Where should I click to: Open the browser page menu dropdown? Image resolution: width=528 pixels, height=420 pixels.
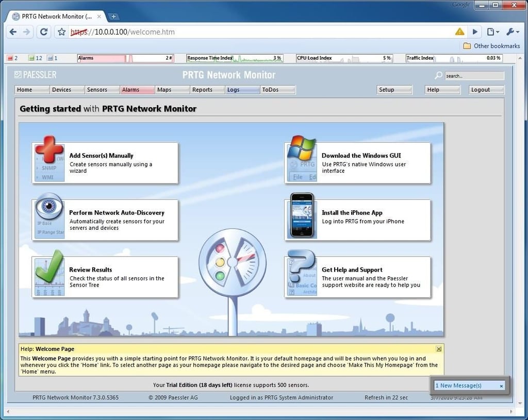click(493, 32)
